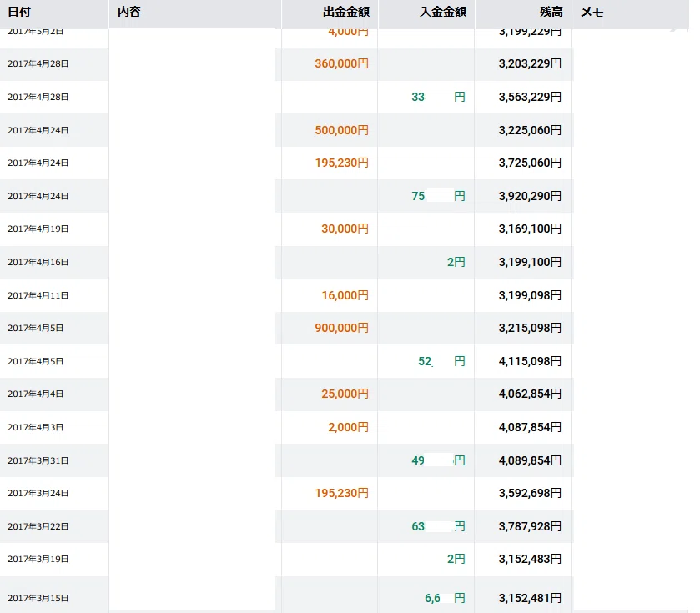700x613 pixels.
Task: Click the 入金金額 column header
Action: (443, 12)
